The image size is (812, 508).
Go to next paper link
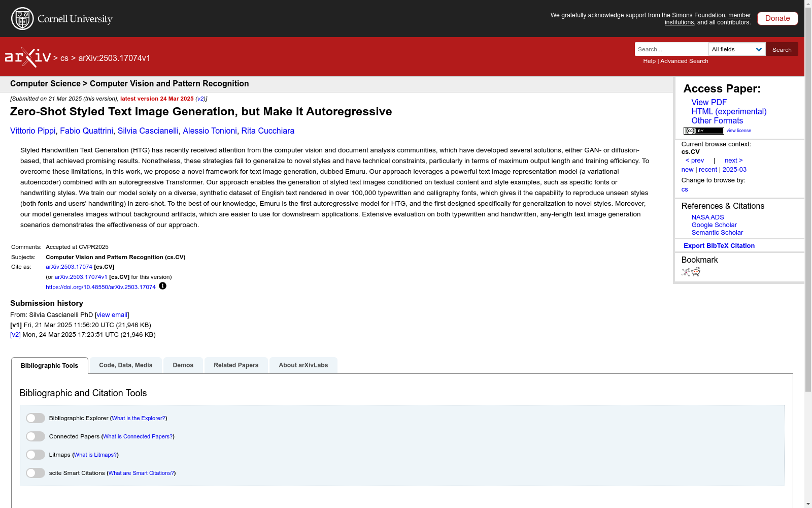(734, 161)
